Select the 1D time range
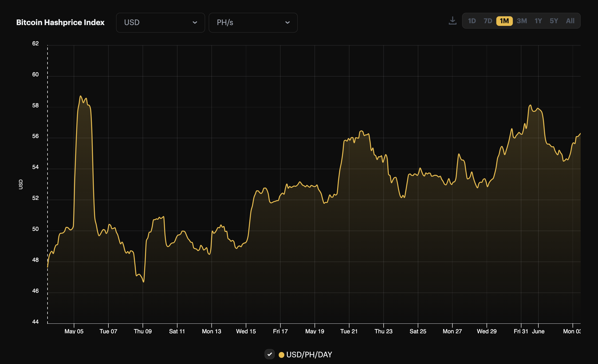Viewport: 598px width, 364px height. click(472, 21)
